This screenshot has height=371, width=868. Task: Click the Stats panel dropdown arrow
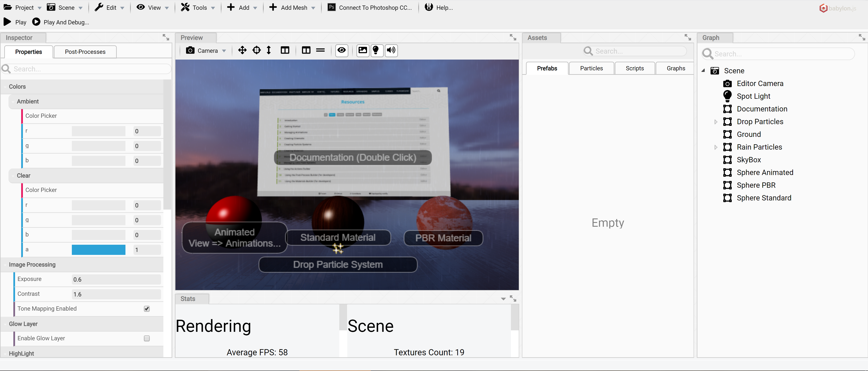pyautogui.click(x=503, y=299)
